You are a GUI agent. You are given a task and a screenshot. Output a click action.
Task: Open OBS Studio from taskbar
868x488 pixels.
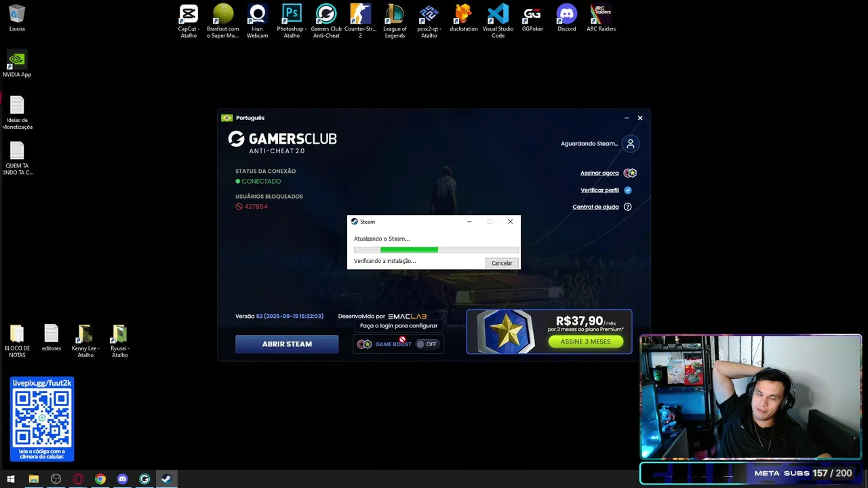click(56, 479)
